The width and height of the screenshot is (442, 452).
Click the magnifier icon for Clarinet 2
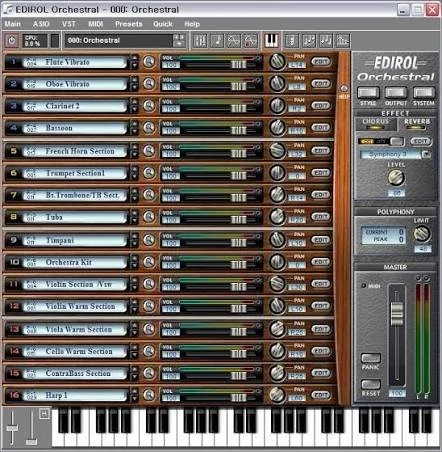149,106
